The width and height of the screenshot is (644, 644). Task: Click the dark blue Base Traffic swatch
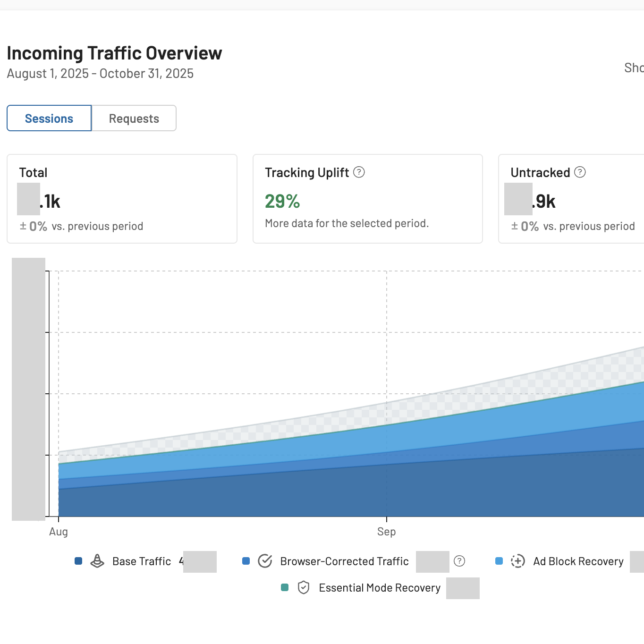78,561
